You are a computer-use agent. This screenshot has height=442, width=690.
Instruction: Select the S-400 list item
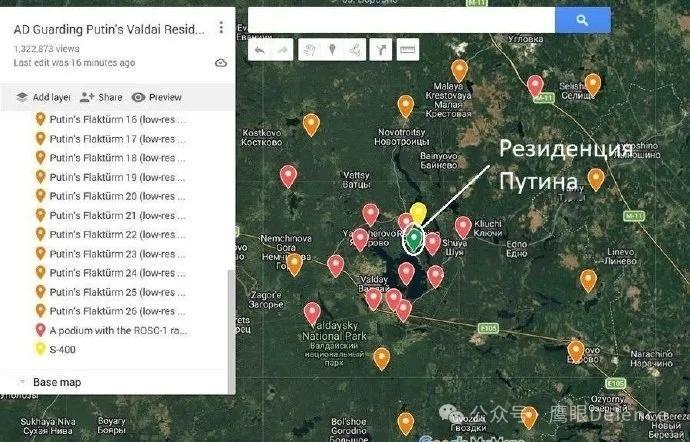pos(56,350)
